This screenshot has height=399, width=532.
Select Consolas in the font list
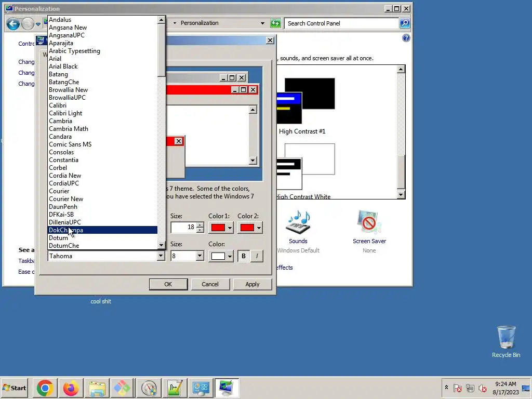click(103, 152)
